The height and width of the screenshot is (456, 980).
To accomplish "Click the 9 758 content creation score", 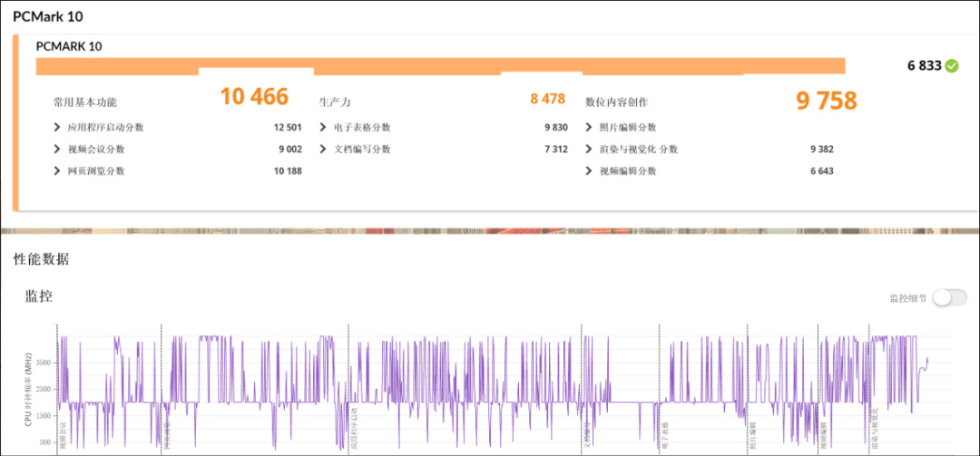I will click(x=827, y=101).
